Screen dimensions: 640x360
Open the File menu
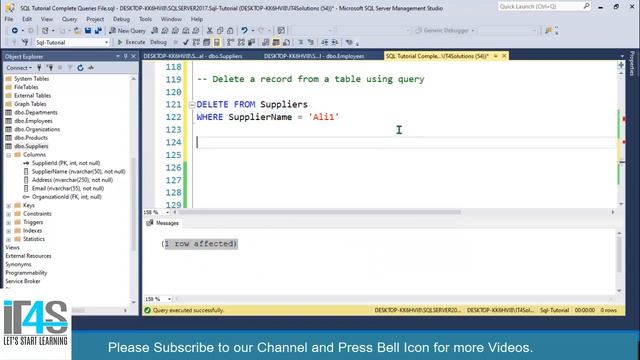(x=9, y=19)
